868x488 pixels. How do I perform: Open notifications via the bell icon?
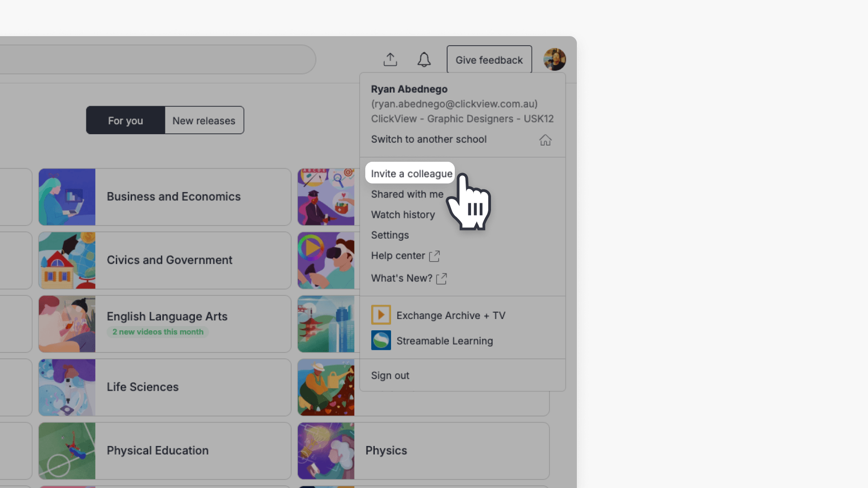pos(424,59)
